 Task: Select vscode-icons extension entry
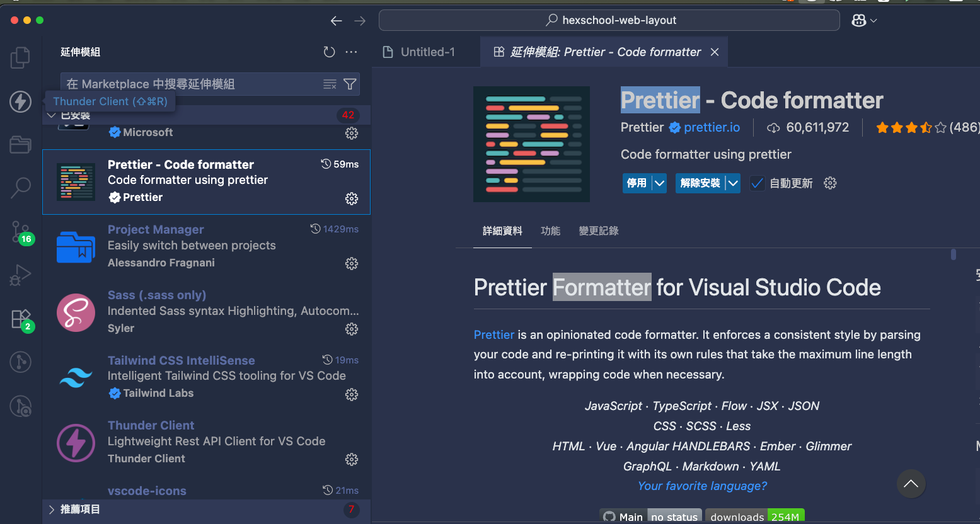click(x=206, y=489)
